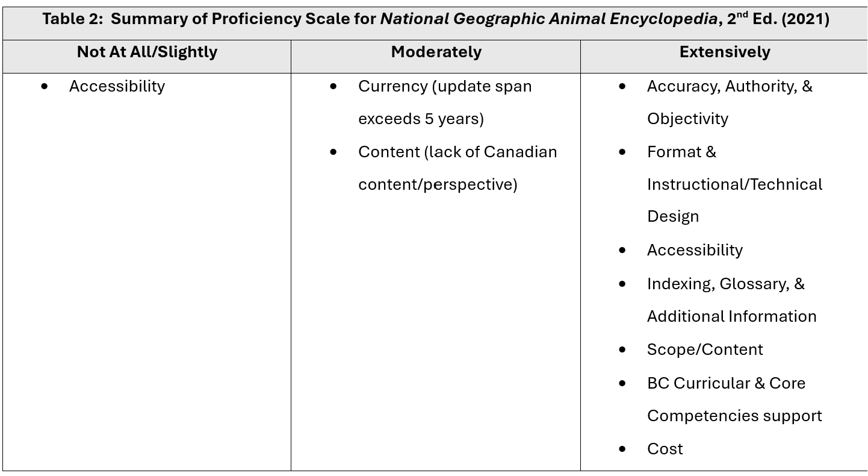The image size is (868, 476).
Task: Select the "Moderately" column header
Action: point(436,52)
